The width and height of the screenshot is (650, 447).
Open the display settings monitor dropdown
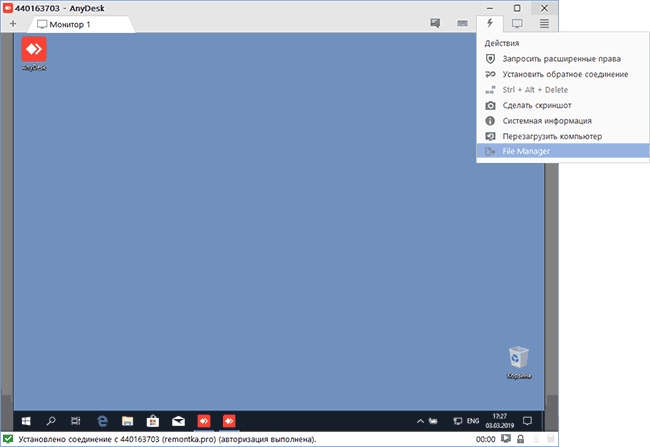(517, 22)
